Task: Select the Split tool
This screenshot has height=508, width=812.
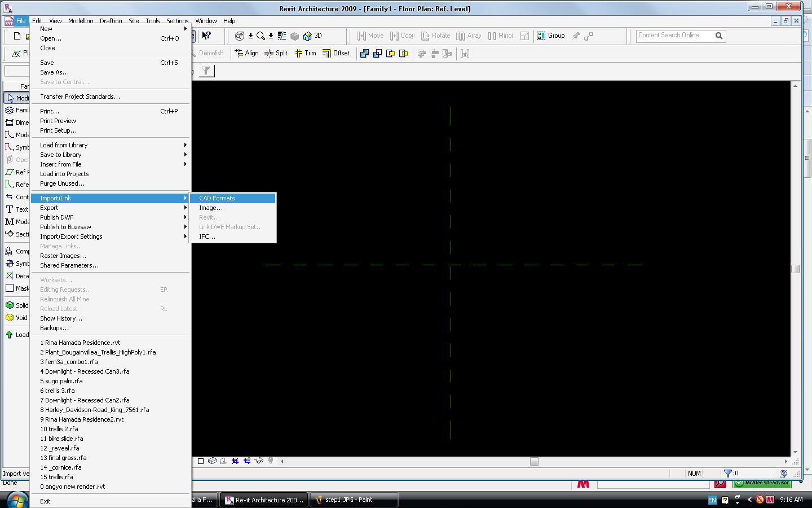Action: [276, 53]
